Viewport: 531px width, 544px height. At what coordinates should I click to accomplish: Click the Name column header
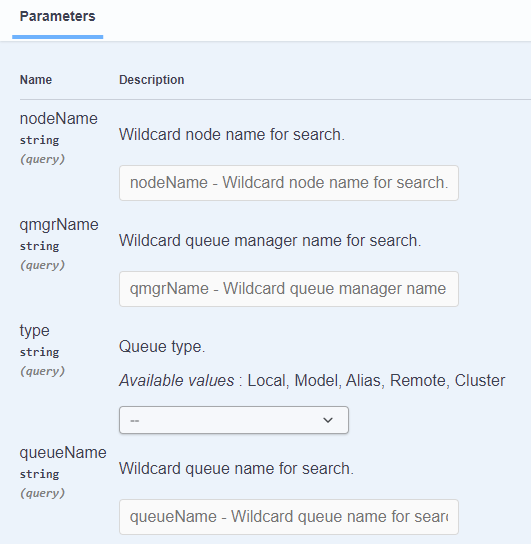tap(36, 80)
